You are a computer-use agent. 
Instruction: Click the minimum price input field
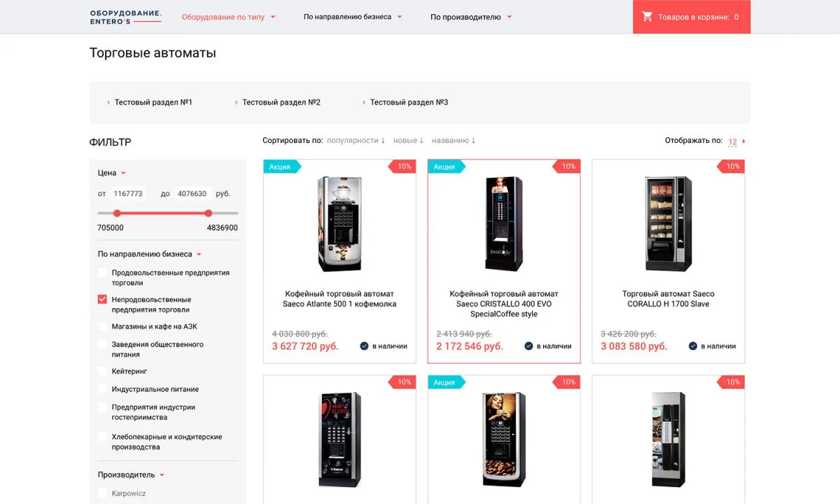tap(128, 194)
